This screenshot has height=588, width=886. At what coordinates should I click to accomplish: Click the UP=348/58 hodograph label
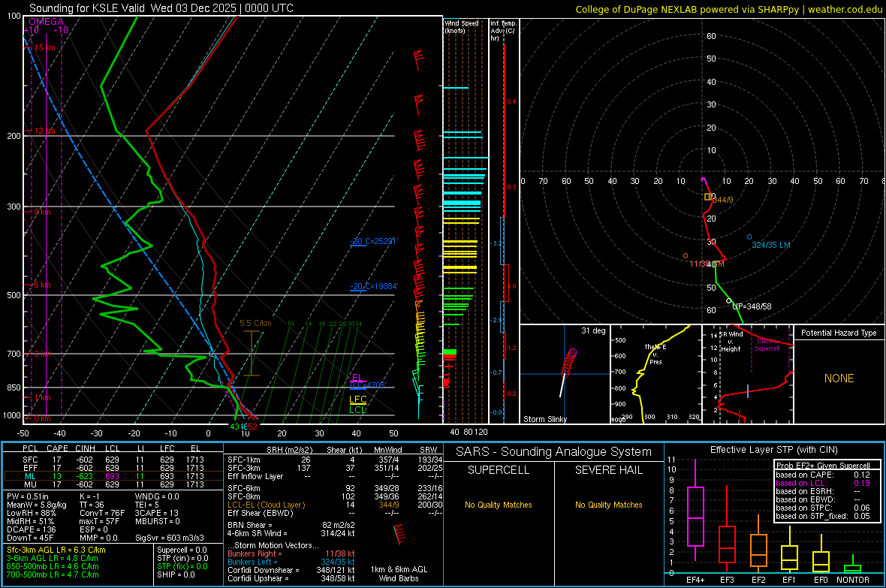click(752, 306)
